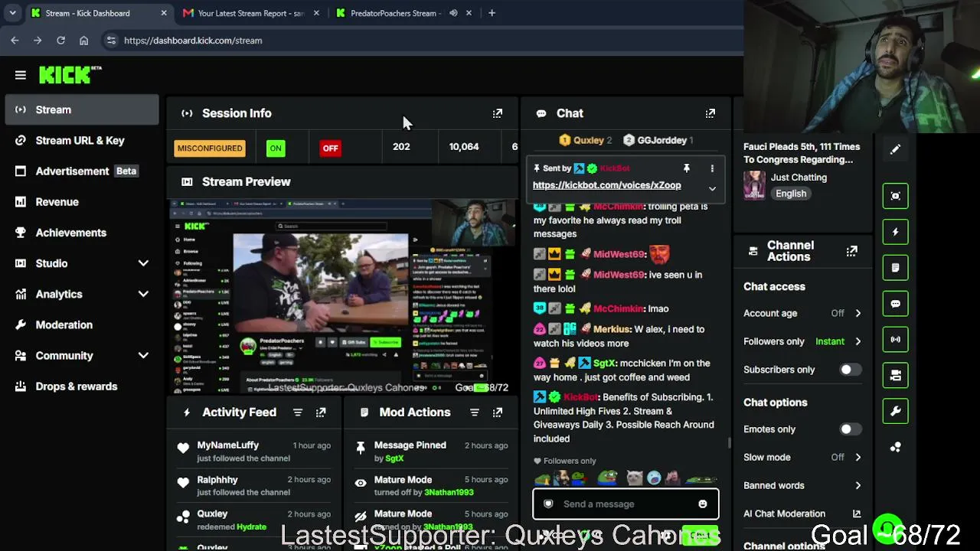The height and width of the screenshot is (551, 980).
Task: Click the Just Chatting category thumbnail
Action: (754, 185)
